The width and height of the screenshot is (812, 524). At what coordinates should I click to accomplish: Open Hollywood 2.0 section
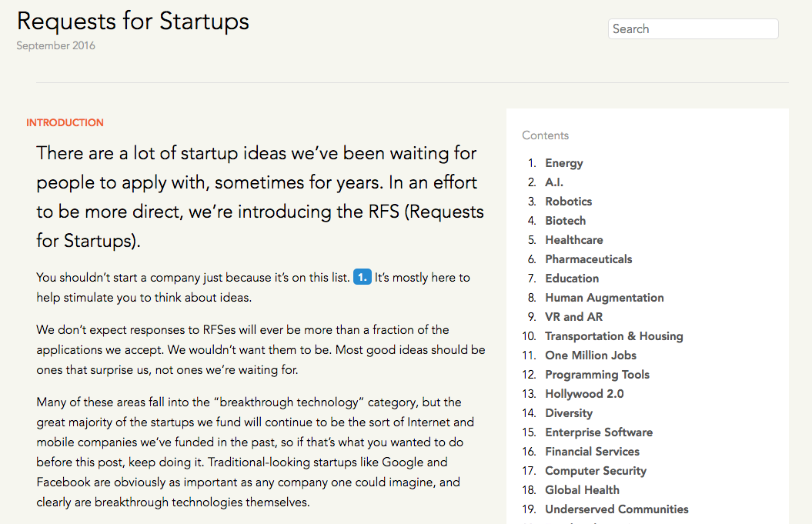click(584, 394)
